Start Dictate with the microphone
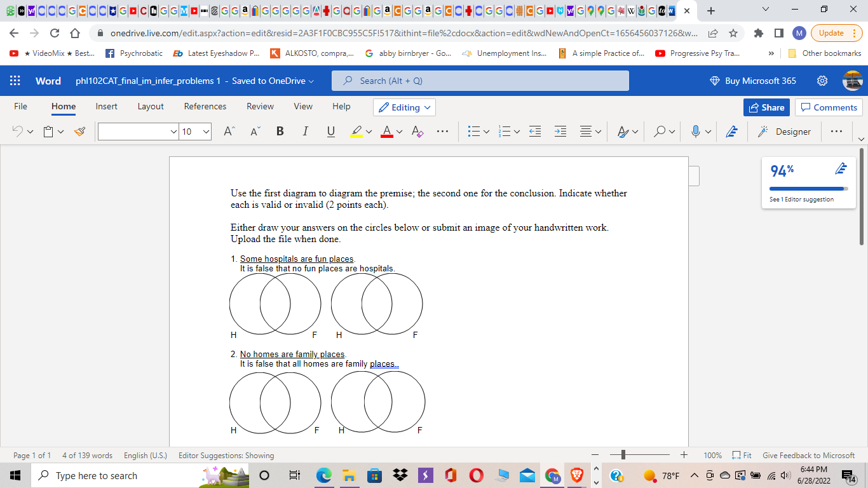Viewport: 868px width, 488px height. click(x=696, y=132)
